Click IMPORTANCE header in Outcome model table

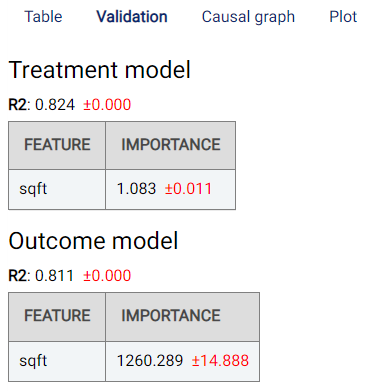183,316
